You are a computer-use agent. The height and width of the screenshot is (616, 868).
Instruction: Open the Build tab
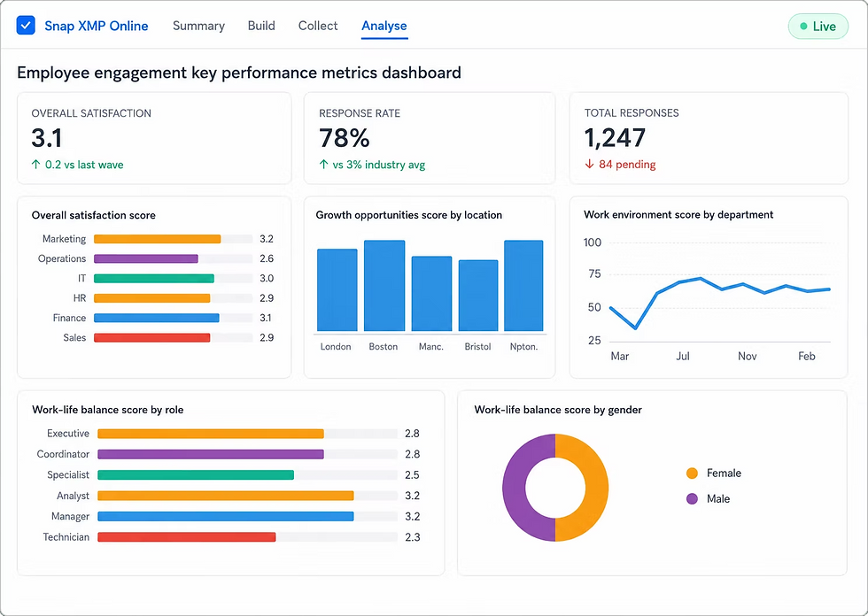[261, 26]
